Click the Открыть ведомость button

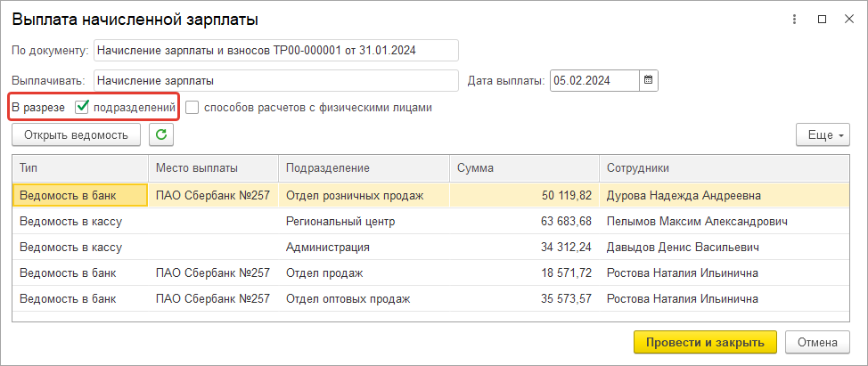77,134
